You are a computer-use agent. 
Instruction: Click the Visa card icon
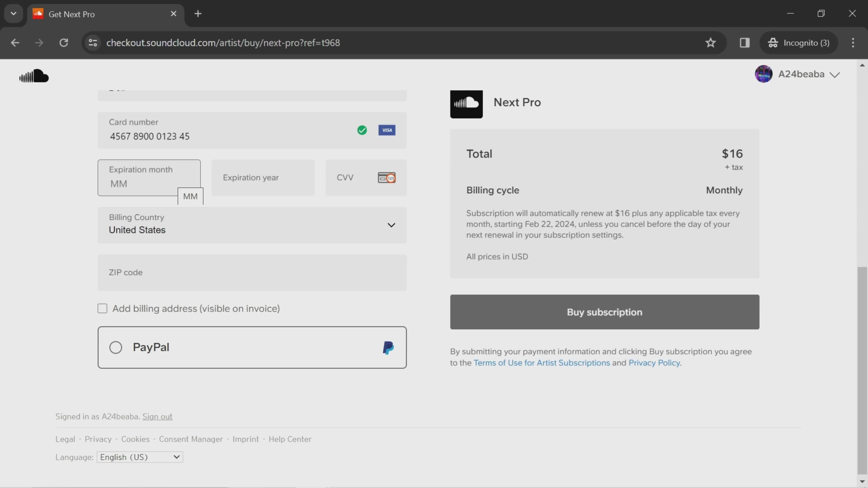point(387,130)
